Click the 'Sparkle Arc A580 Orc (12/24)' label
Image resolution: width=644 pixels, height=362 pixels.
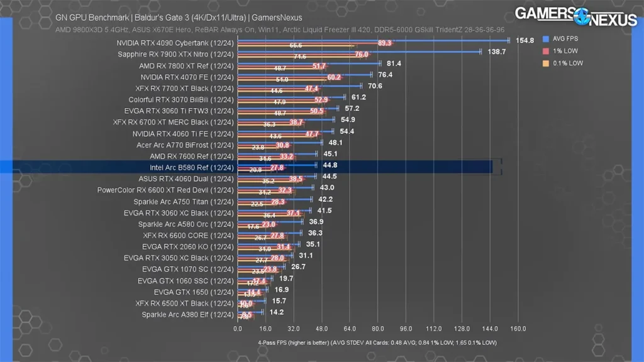tap(186, 224)
